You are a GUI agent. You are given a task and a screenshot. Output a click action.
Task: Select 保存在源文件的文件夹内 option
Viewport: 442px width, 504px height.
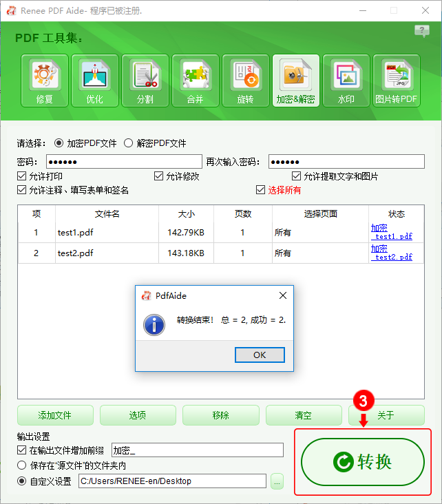coord(21,465)
